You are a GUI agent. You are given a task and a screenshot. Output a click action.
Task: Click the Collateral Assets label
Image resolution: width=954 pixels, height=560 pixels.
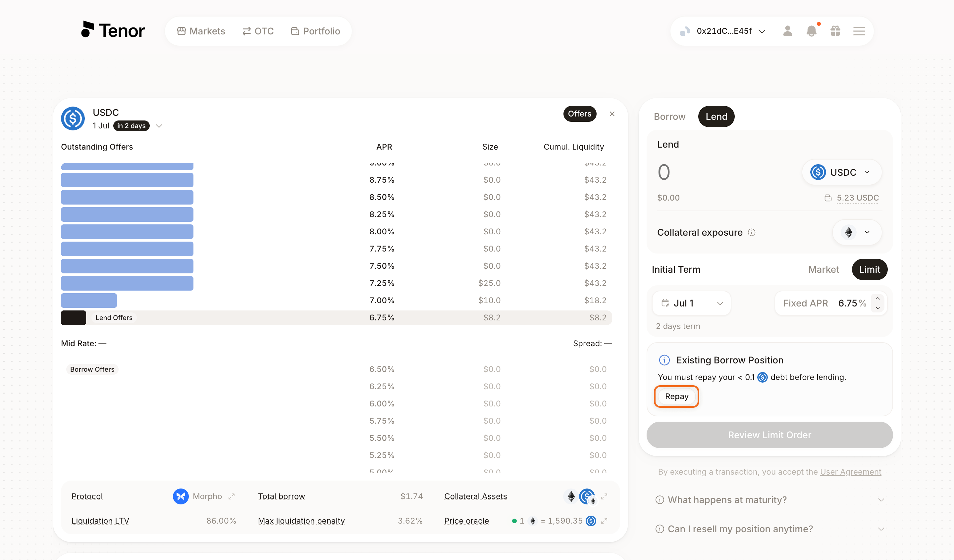pos(475,496)
